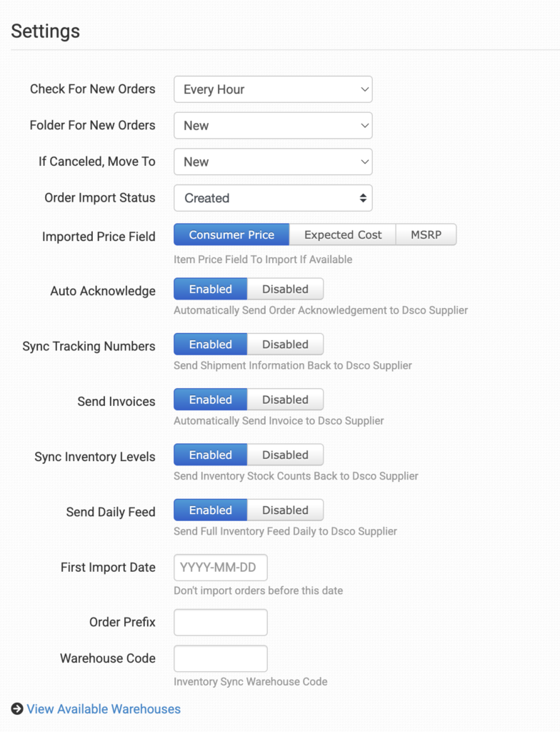Click the First Import Date field
The height and width of the screenshot is (732, 560).
coord(221,568)
